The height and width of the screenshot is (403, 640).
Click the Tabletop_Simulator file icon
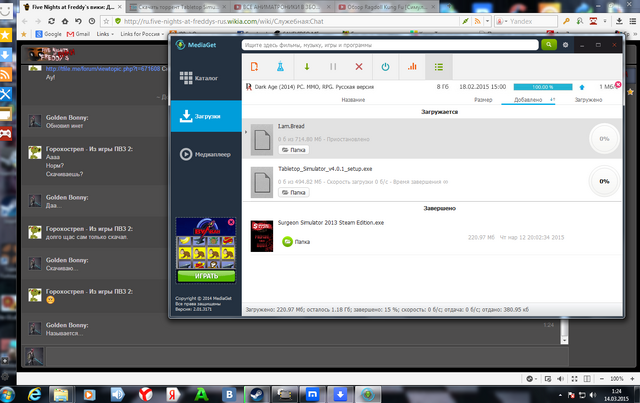[262, 182]
